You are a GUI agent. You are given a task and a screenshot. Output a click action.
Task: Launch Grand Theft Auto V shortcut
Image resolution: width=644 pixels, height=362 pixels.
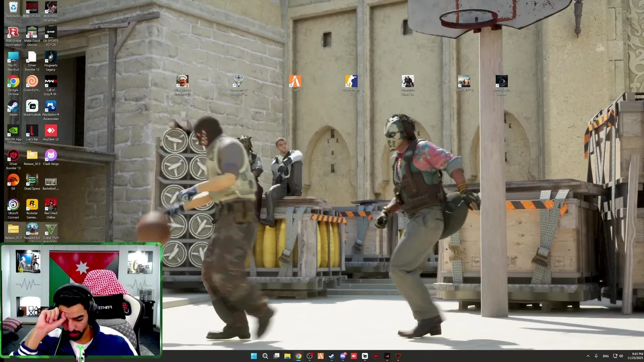50,232
